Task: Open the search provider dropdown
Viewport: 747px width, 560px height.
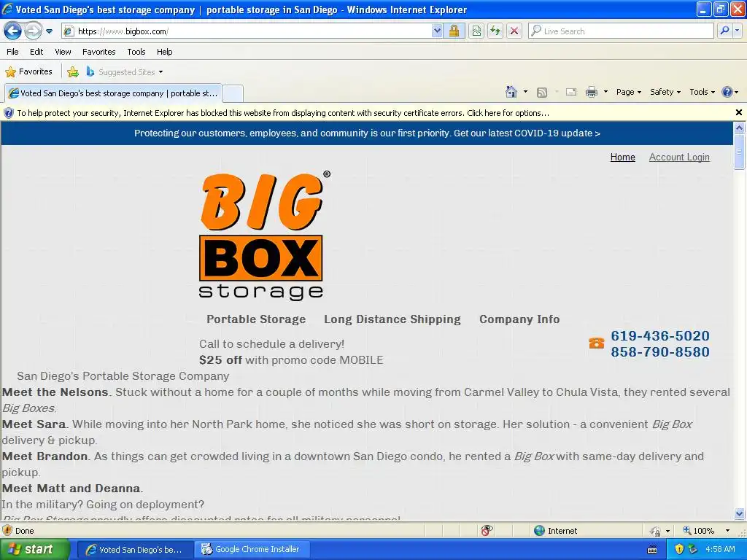Action: point(738,31)
